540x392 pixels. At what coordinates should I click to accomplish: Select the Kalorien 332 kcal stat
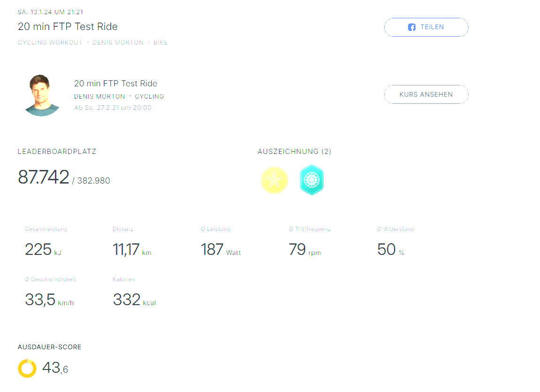[x=134, y=300]
